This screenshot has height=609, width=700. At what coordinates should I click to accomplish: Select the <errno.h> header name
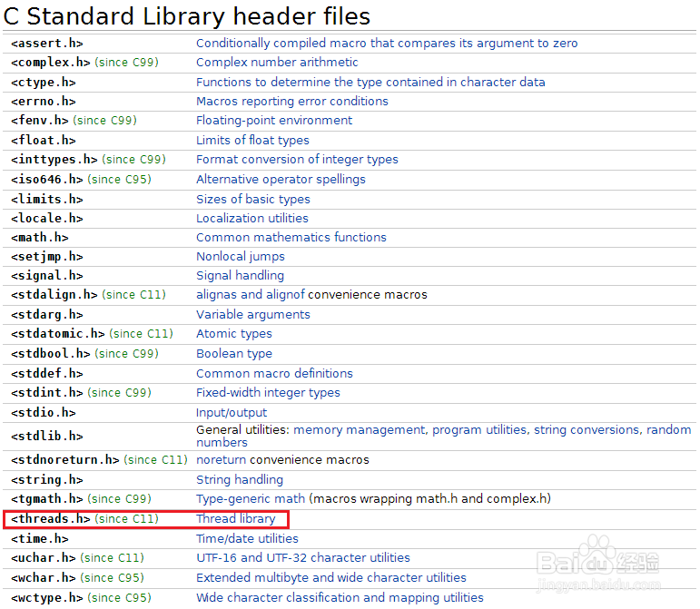44,102
